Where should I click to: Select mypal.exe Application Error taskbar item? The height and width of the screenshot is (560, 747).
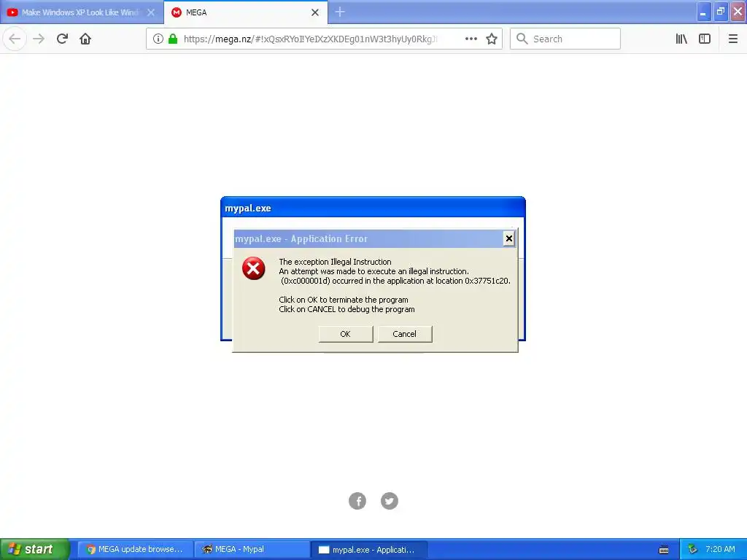coord(368,550)
